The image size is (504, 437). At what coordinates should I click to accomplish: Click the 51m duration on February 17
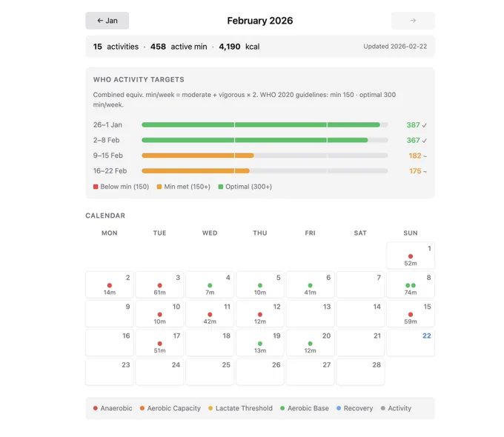click(x=160, y=350)
